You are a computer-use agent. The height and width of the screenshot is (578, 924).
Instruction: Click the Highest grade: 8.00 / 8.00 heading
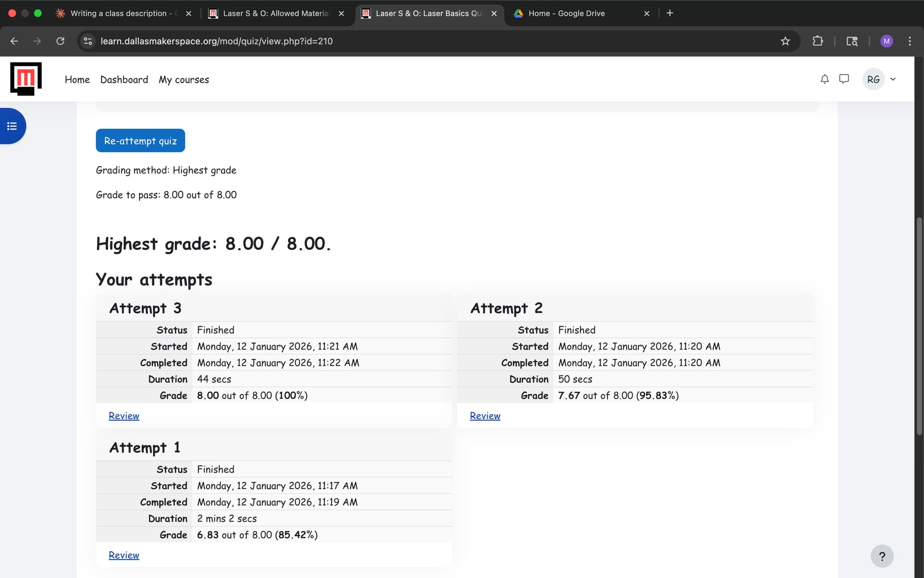(x=213, y=244)
